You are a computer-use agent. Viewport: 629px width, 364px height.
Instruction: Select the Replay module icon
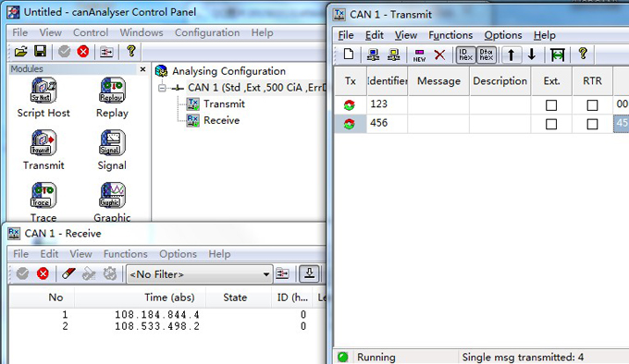coord(112,91)
